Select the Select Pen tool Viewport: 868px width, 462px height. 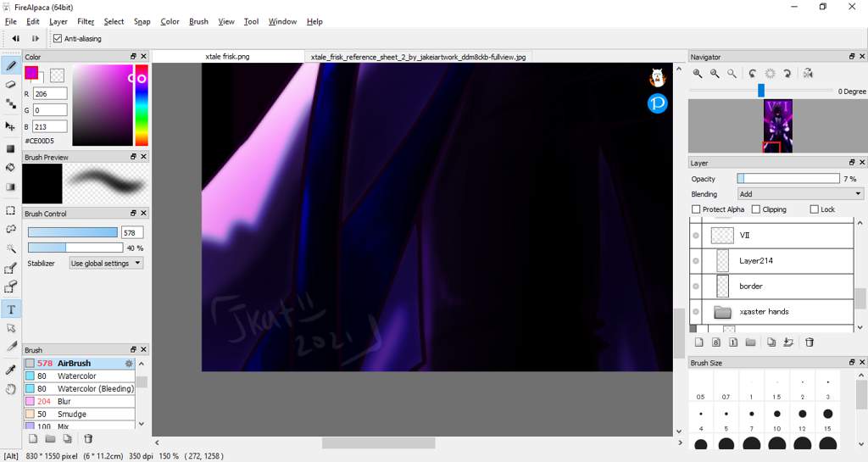pyautogui.click(x=10, y=269)
